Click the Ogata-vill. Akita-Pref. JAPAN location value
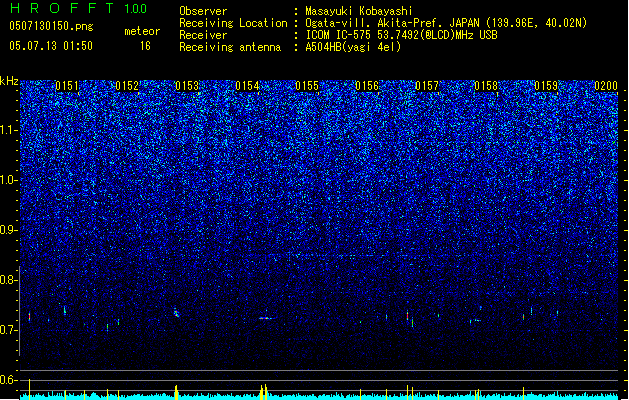This screenshot has width=629, height=400. [446, 23]
